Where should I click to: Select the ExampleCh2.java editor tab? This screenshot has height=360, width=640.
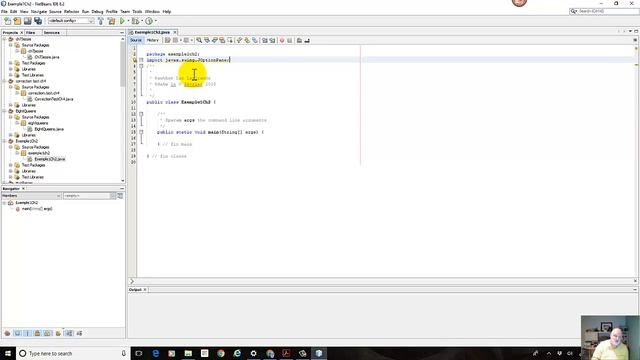coord(152,32)
